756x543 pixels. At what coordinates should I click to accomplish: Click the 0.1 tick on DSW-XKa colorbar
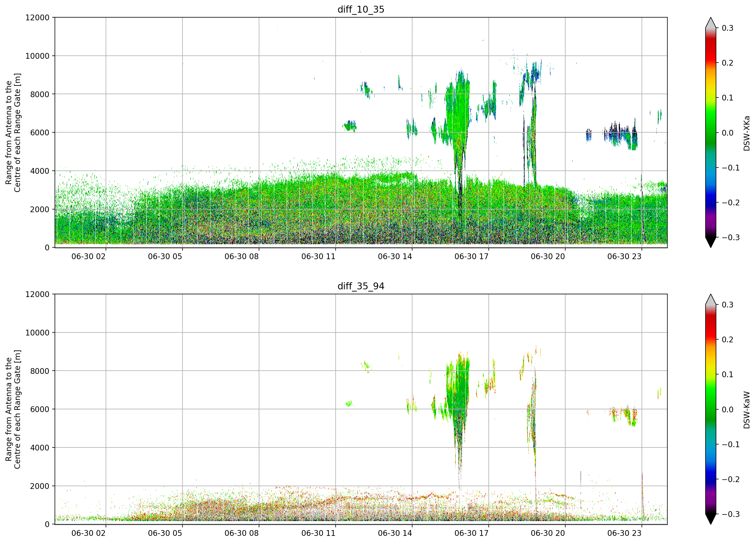pyautogui.click(x=727, y=98)
